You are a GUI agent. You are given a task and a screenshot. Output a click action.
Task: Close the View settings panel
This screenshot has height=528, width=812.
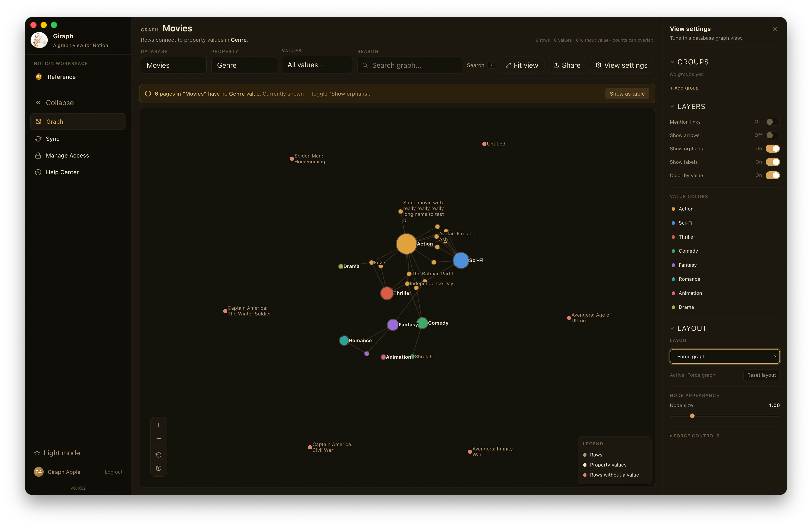point(775,29)
